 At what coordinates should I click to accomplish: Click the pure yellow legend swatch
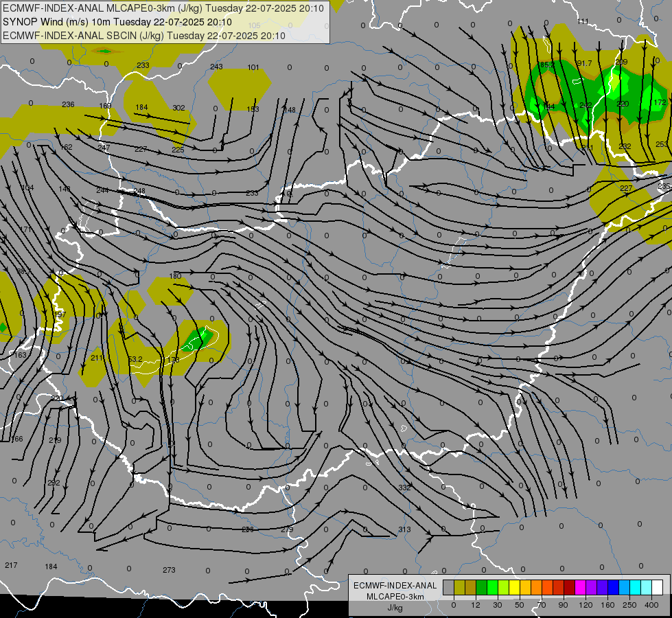514,587
